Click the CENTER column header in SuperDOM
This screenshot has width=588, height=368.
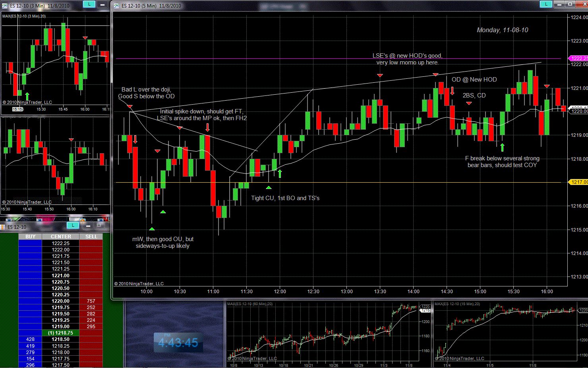click(61, 236)
